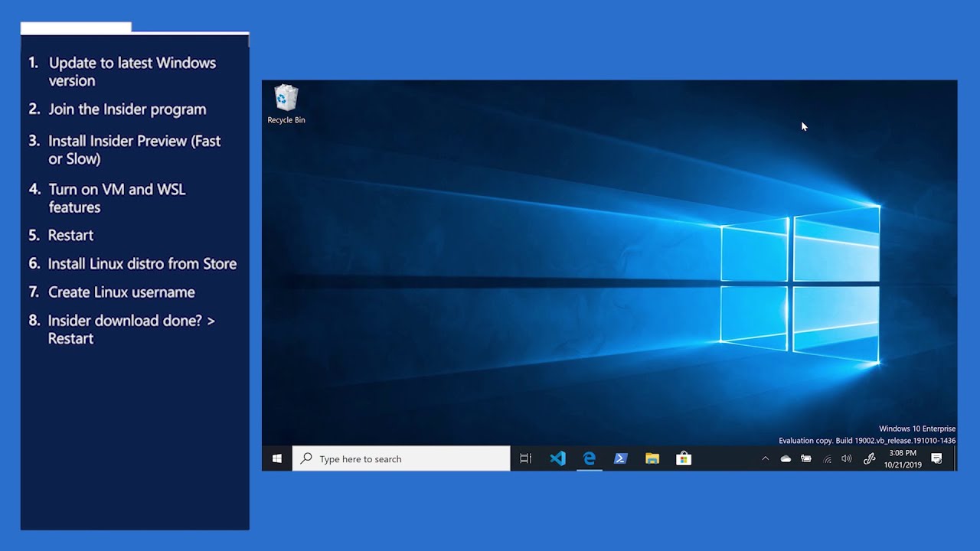This screenshot has width=980, height=551.
Task: Launch PowerShell from the taskbar
Action: (620, 459)
